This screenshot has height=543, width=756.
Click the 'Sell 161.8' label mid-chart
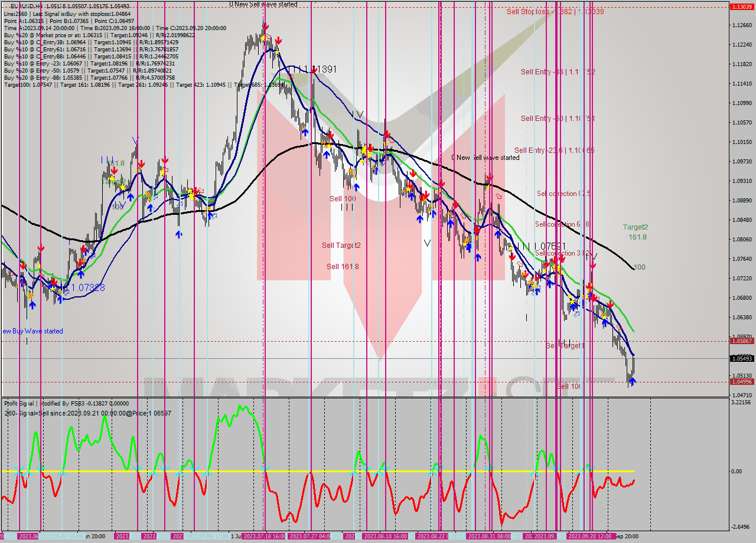[x=343, y=267]
